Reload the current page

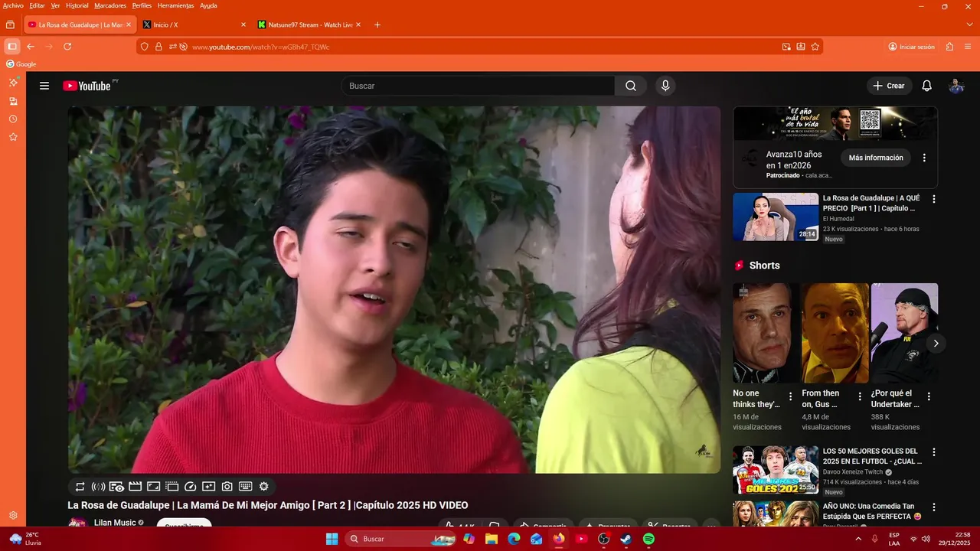tap(67, 47)
